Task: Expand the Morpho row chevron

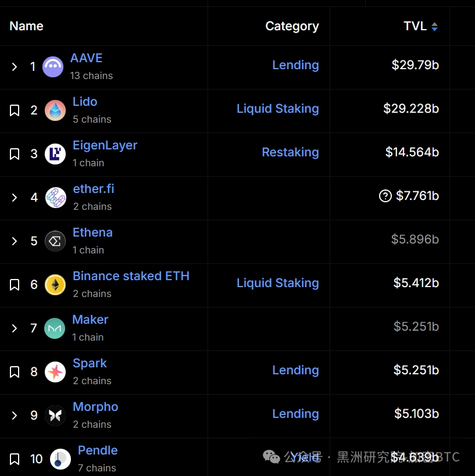Action: click(15, 416)
